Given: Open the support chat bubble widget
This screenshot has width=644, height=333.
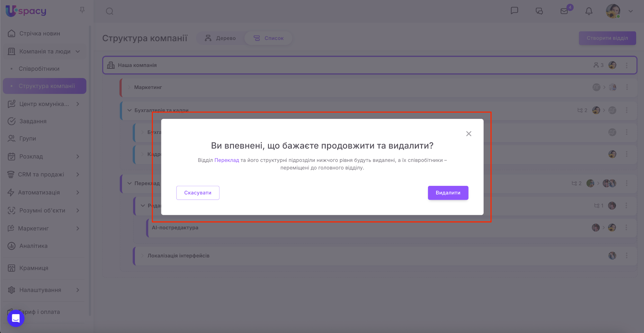Looking at the screenshot, I should 16,318.
